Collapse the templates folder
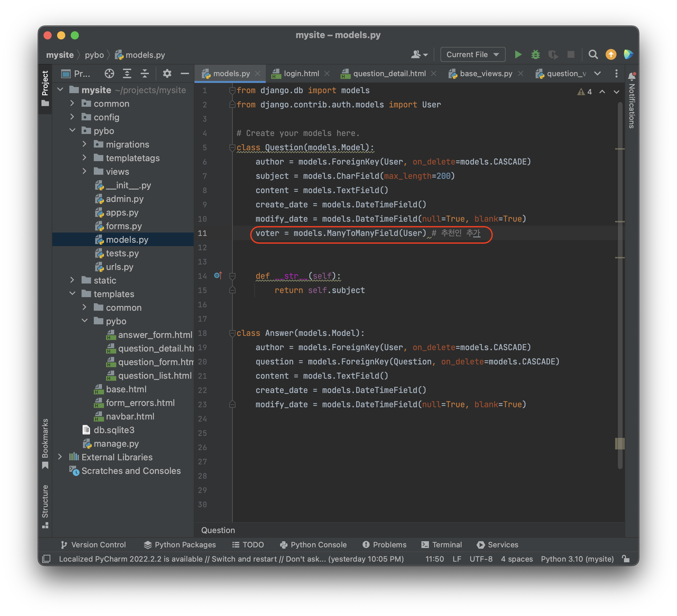 coord(72,294)
